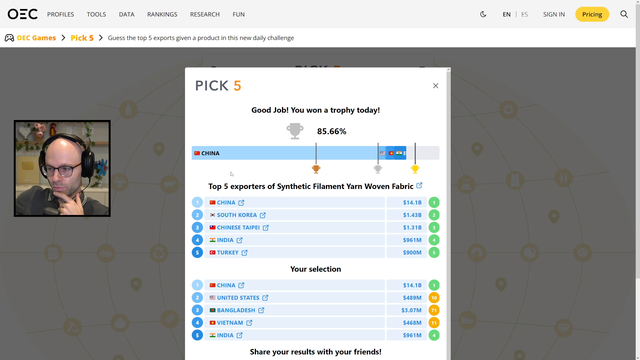Open the search magnifier icon
640x360 pixels.
(624, 14)
